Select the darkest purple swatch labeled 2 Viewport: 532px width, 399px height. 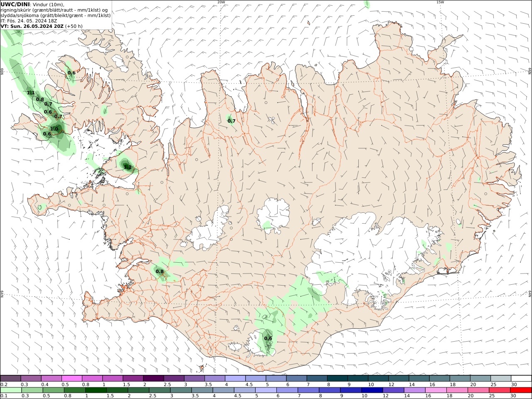point(153,378)
